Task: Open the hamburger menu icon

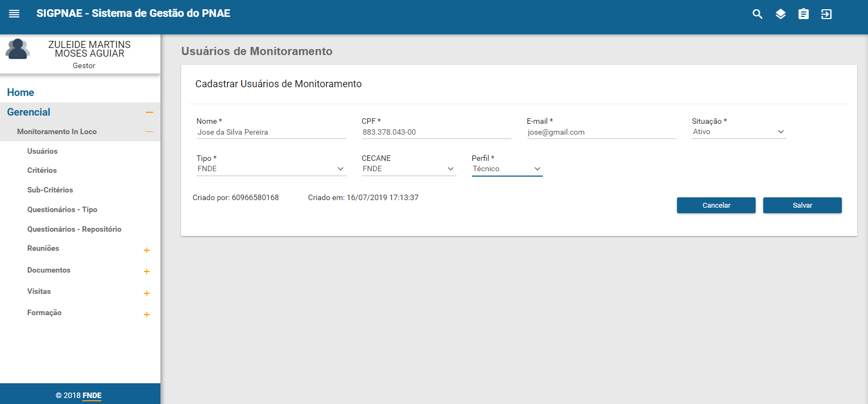Action: tap(14, 14)
